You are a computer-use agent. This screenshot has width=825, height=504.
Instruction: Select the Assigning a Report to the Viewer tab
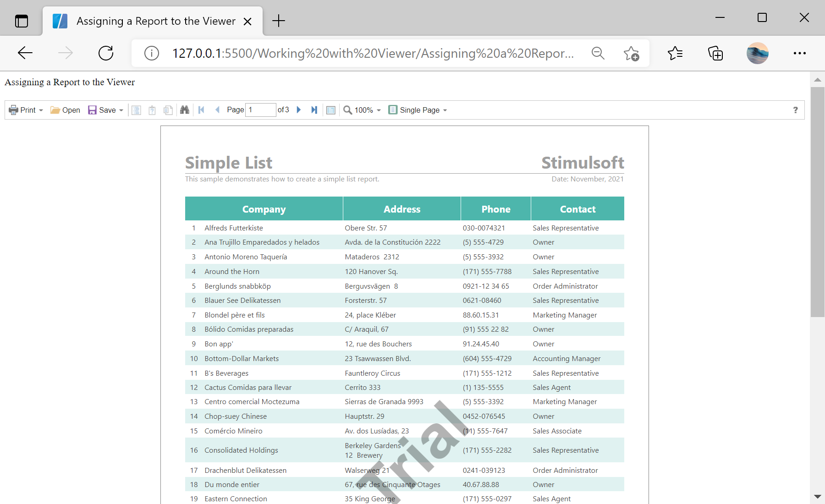click(x=156, y=21)
